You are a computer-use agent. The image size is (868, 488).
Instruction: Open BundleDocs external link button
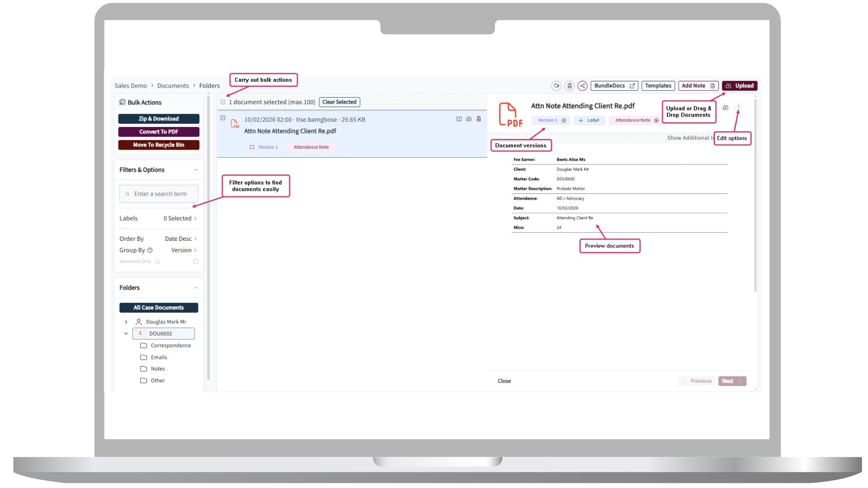tap(614, 86)
